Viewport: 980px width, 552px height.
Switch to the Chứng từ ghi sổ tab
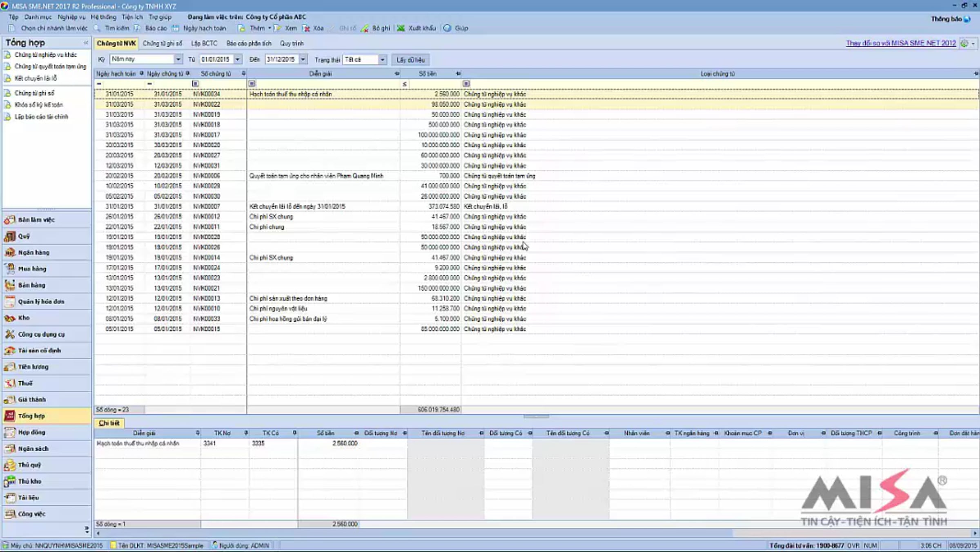pyautogui.click(x=163, y=43)
